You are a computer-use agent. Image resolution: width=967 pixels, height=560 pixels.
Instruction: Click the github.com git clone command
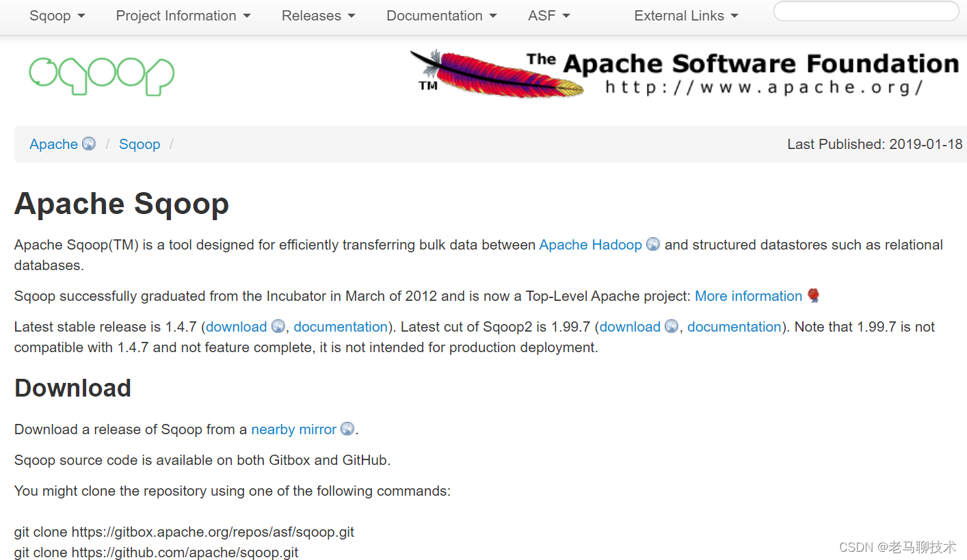tap(156, 552)
